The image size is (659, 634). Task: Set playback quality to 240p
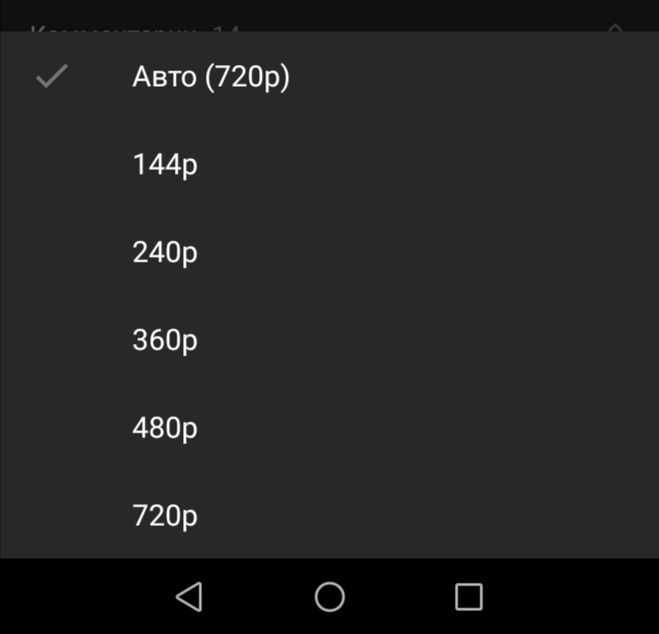(x=165, y=253)
